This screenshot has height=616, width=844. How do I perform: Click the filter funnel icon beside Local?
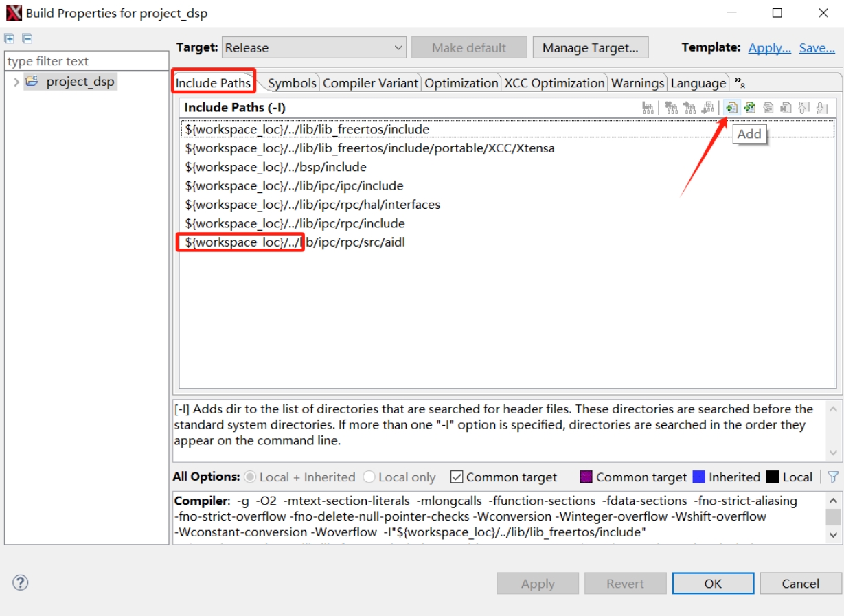(833, 477)
